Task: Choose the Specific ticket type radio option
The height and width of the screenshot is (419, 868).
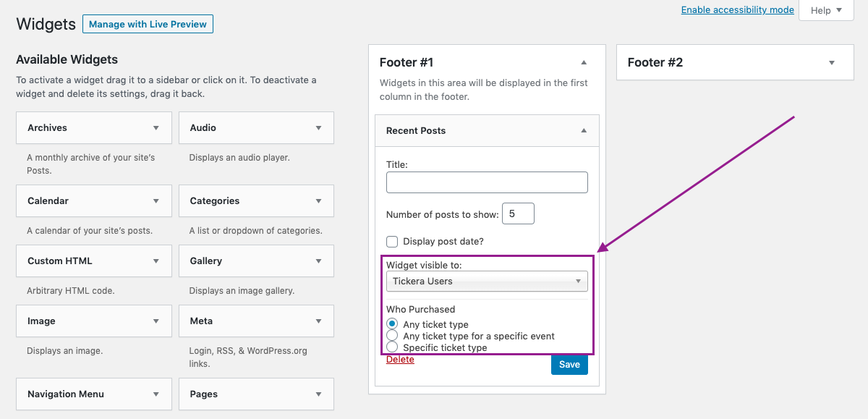Action: coord(392,347)
